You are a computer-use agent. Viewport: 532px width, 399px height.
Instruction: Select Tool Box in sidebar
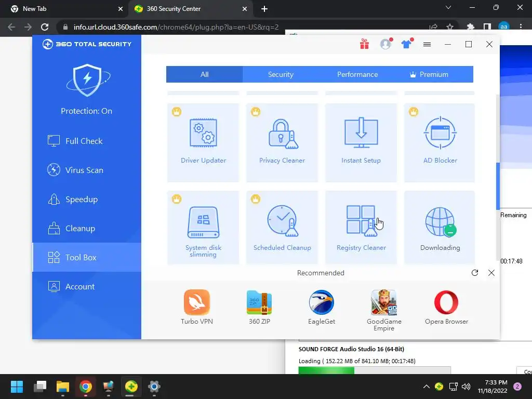click(87, 257)
